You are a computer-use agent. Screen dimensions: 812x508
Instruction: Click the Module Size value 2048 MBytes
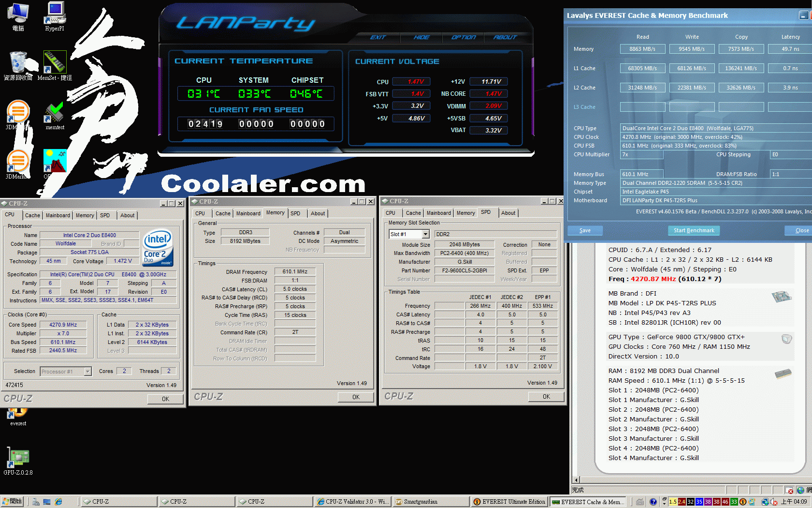[464, 244]
